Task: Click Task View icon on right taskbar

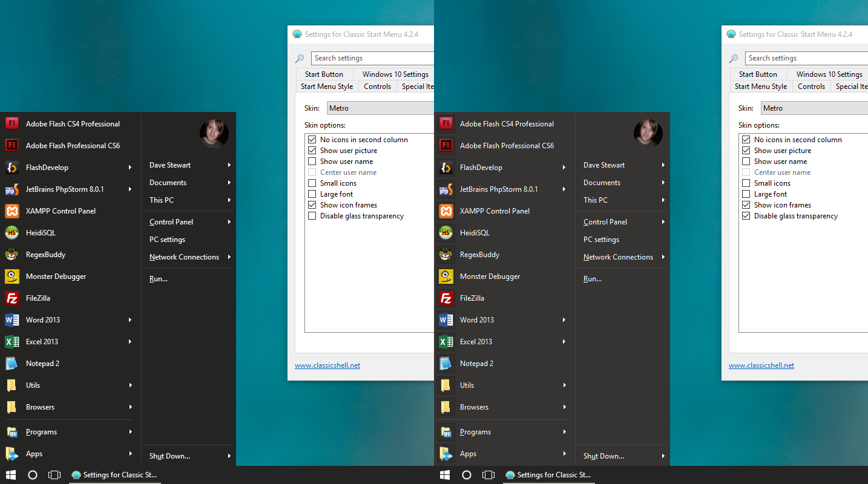Action: (488, 475)
